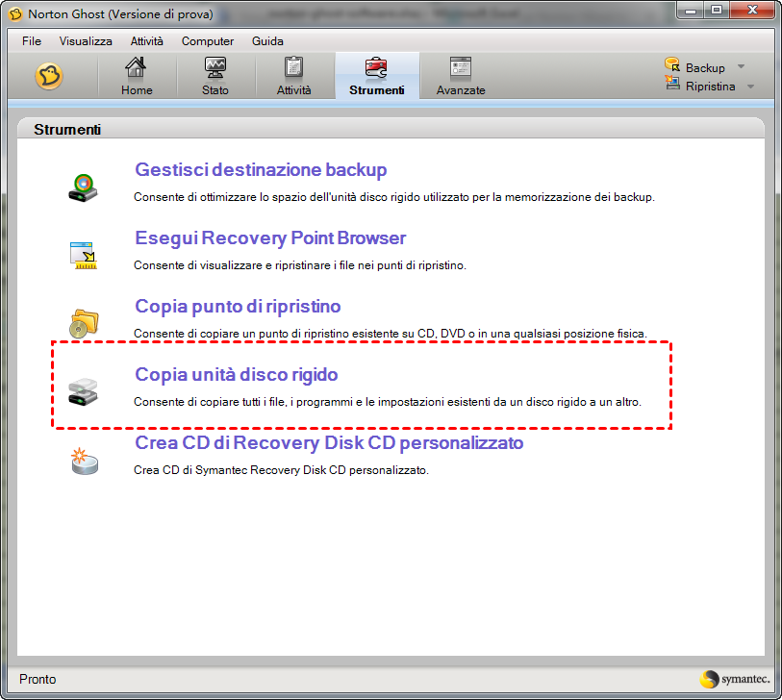Switch to the Stato tab label
Screen dimensions: 782x700
214,90
